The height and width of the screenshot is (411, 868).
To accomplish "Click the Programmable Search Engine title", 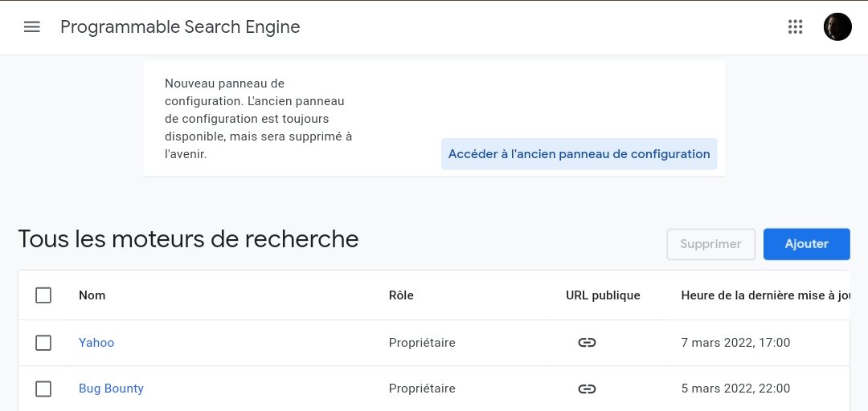I will pyautogui.click(x=180, y=26).
